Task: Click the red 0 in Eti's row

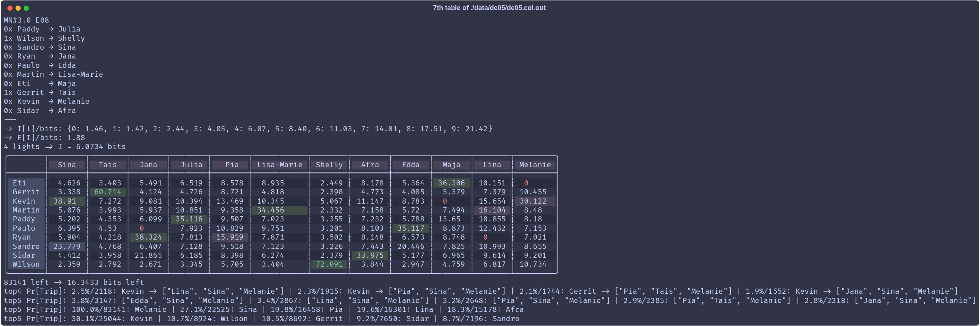Action: pos(526,183)
